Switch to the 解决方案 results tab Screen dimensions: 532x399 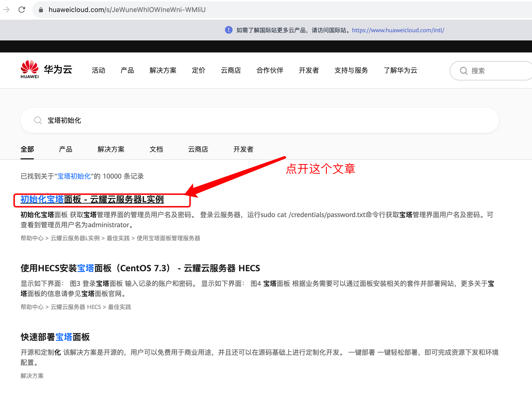(111, 149)
